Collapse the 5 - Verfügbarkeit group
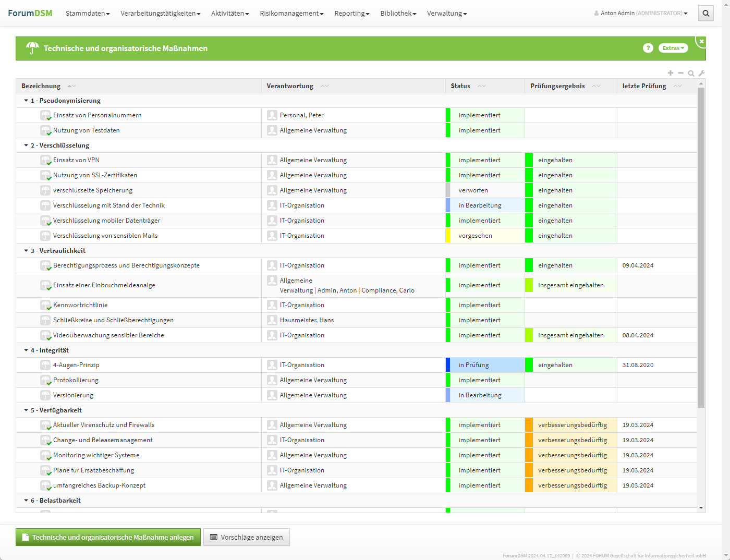 tap(26, 410)
